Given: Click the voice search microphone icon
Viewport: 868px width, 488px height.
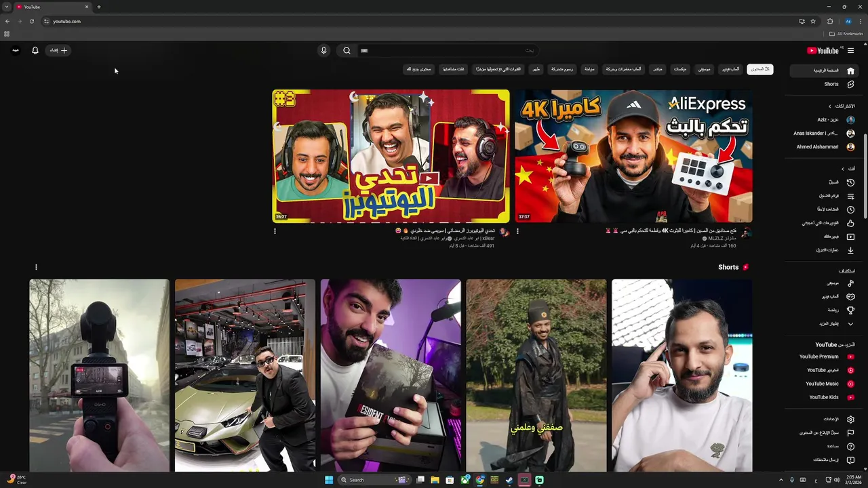Looking at the screenshot, I should click(x=323, y=50).
